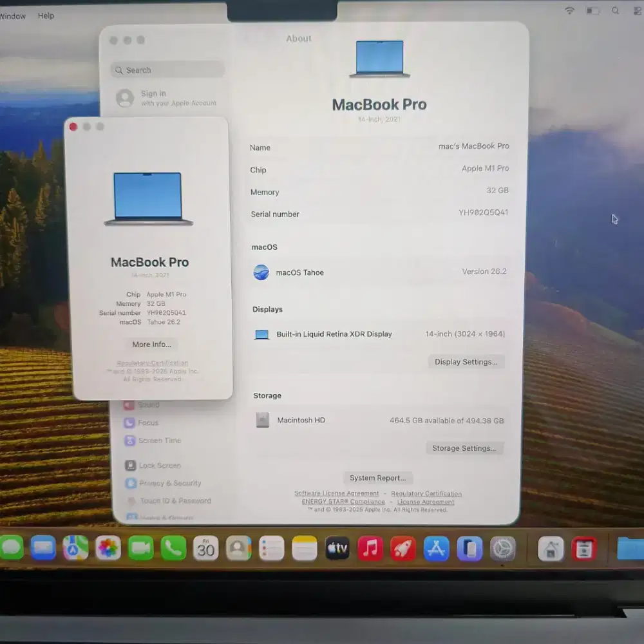Open Display Settings
Viewport: 644px width, 644px height.
pos(466,361)
